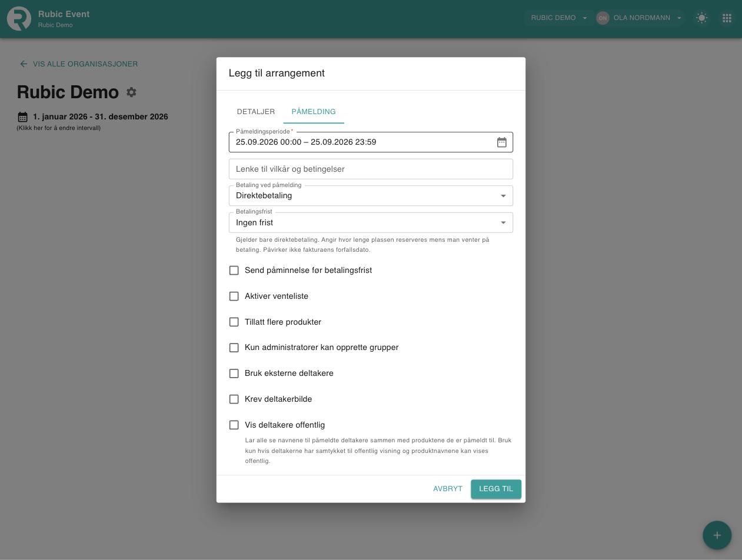Click the Avbryt button
The image size is (742, 560).
[448, 489]
